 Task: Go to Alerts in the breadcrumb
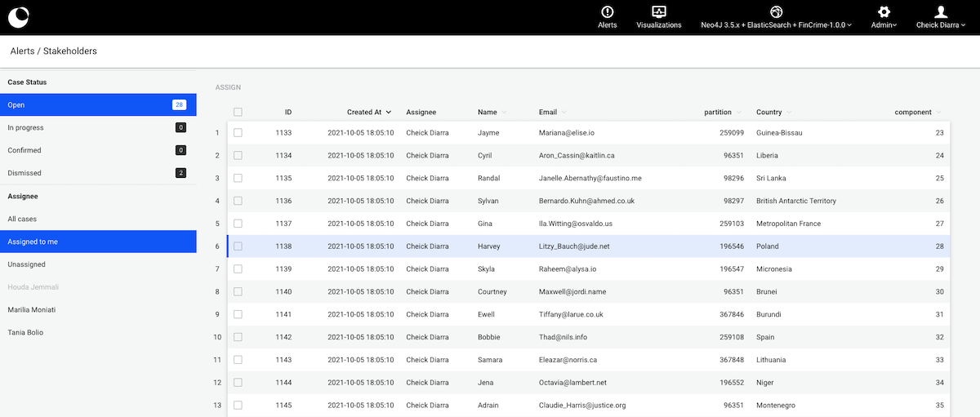(x=22, y=51)
